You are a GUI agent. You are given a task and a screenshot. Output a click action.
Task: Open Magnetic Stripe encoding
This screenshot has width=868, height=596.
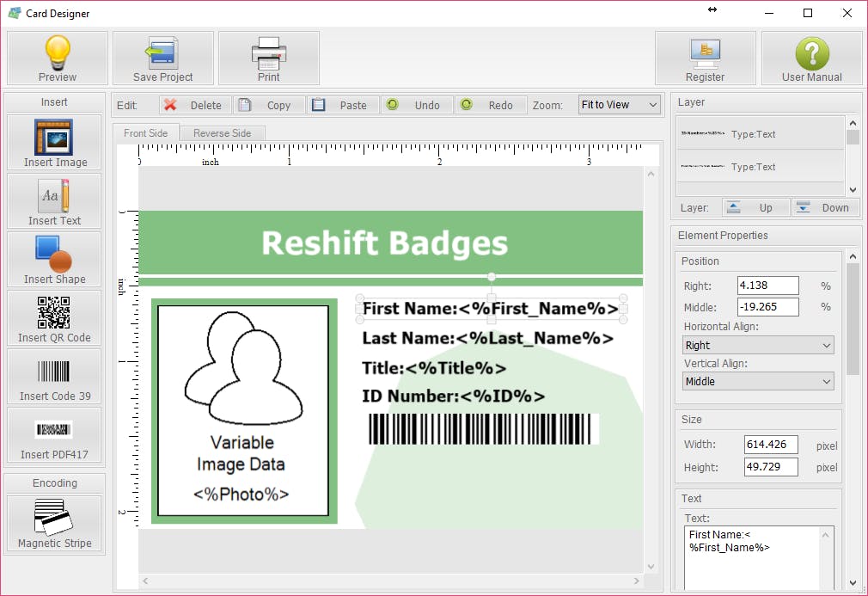click(54, 524)
